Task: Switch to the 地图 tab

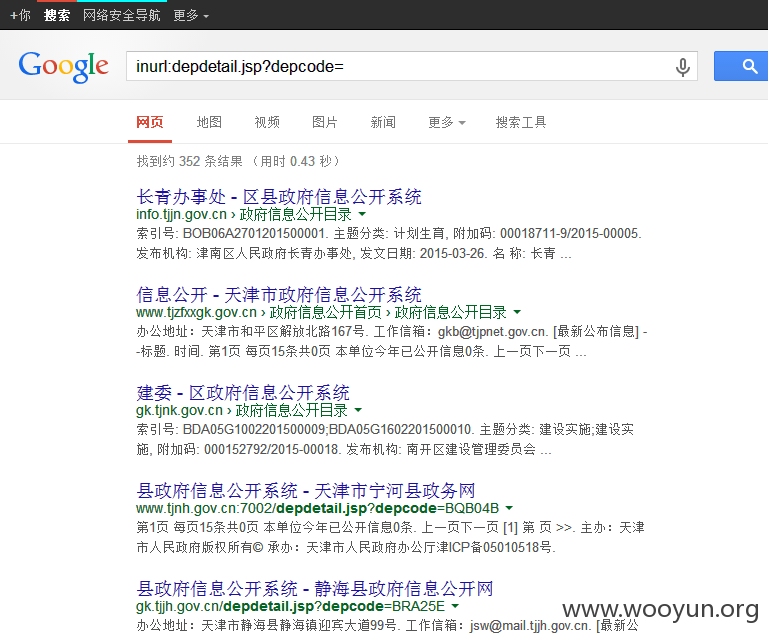Action: point(209,122)
